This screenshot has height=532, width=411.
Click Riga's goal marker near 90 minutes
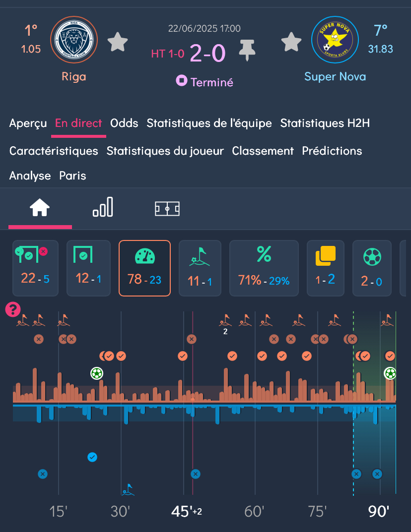pyautogui.click(x=390, y=373)
